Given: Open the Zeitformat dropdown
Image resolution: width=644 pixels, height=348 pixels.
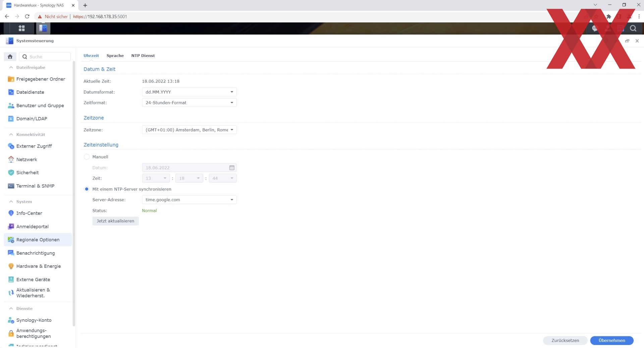Looking at the screenshot, I should click(x=189, y=103).
